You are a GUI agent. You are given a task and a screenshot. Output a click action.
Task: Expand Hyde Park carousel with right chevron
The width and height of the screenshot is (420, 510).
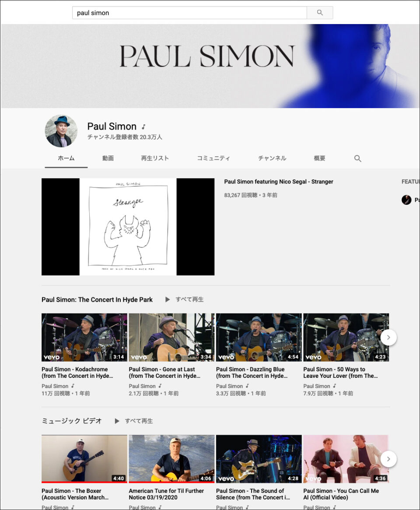point(388,338)
